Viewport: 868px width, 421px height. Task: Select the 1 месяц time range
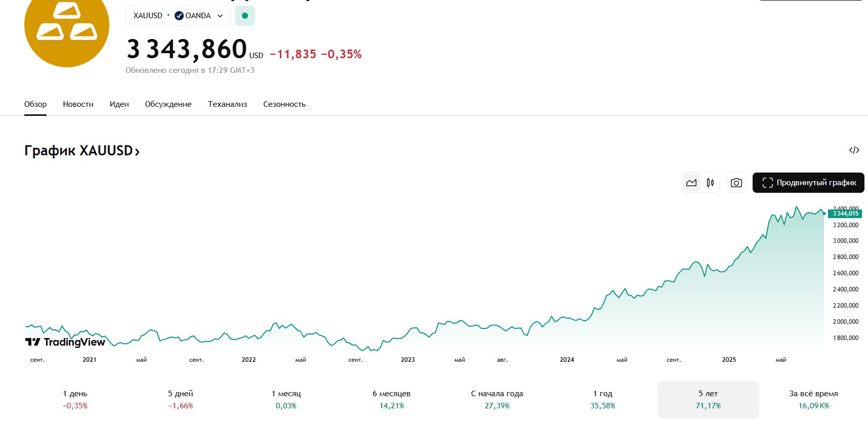tap(286, 399)
